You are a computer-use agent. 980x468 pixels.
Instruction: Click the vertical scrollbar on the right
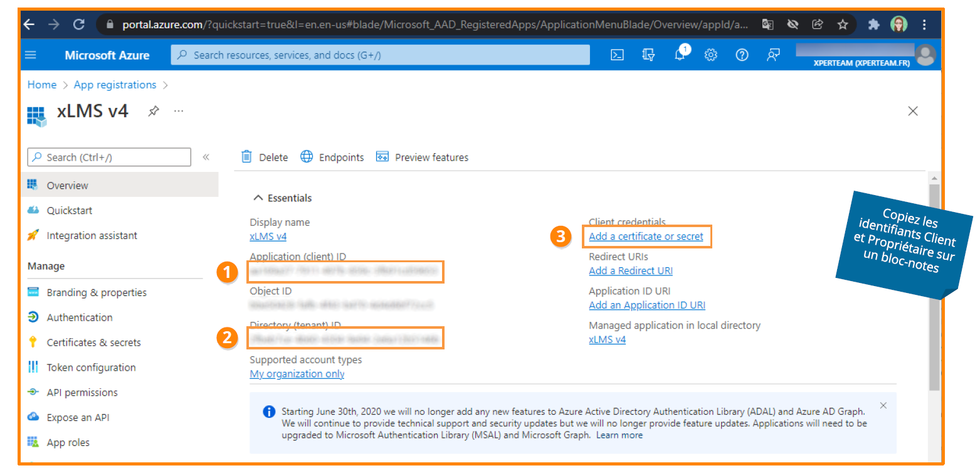click(x=934, y=282)
